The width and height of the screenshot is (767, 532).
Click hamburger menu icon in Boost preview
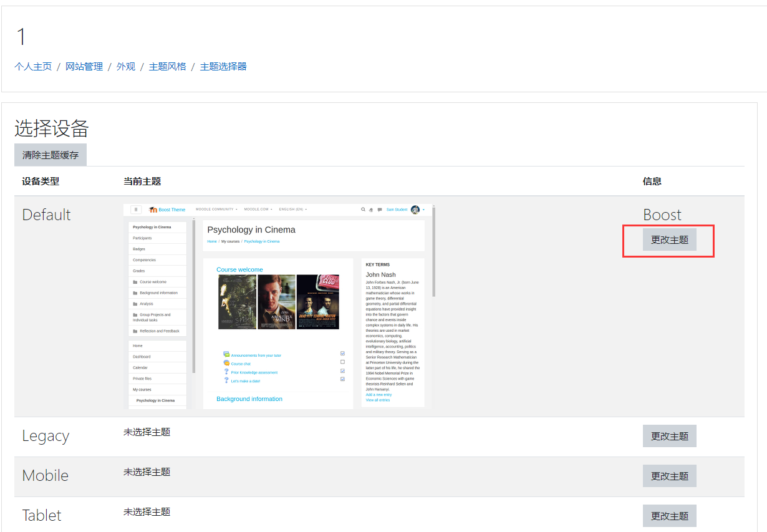[136, 210]
